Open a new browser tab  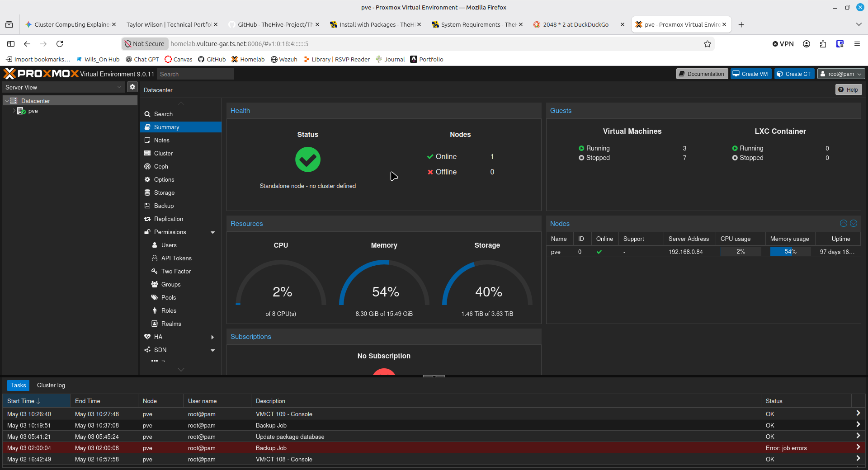[741, 25]
